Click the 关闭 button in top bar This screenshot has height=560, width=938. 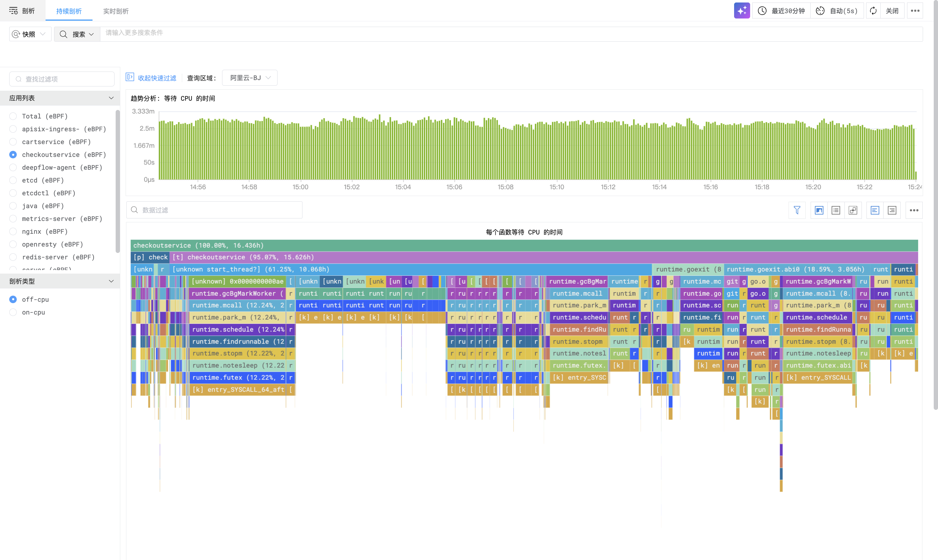click(892, 11)
